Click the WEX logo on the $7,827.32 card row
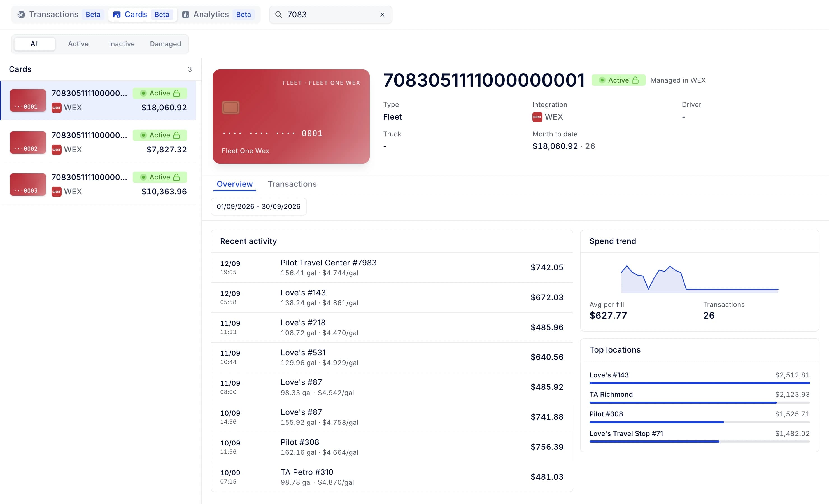 57,150
